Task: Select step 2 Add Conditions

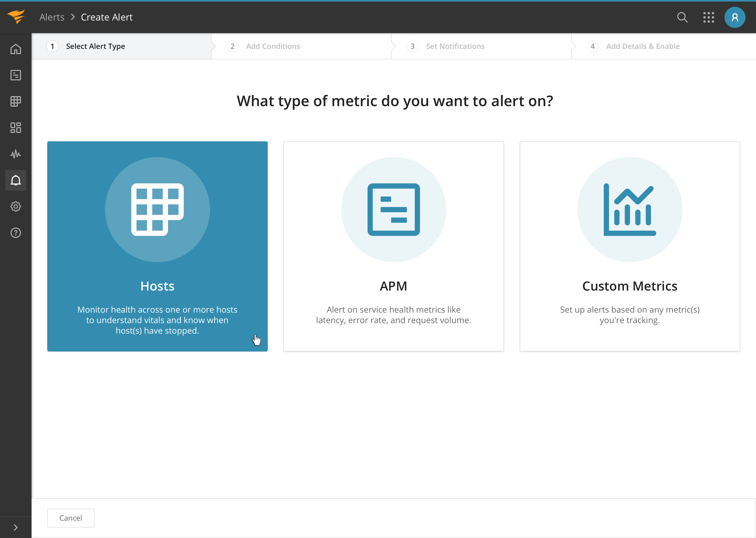Action: pos(273,46)
